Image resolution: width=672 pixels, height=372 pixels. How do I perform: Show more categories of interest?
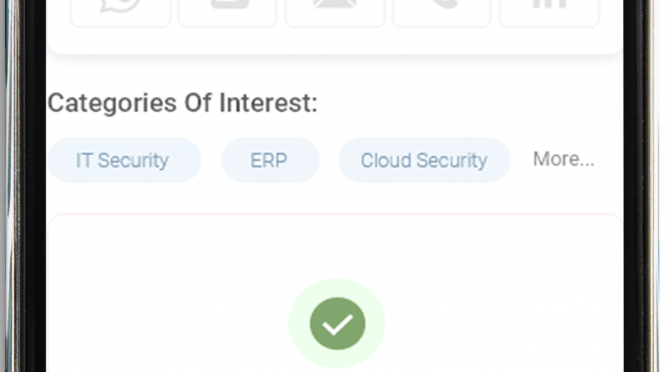[564, 159]
